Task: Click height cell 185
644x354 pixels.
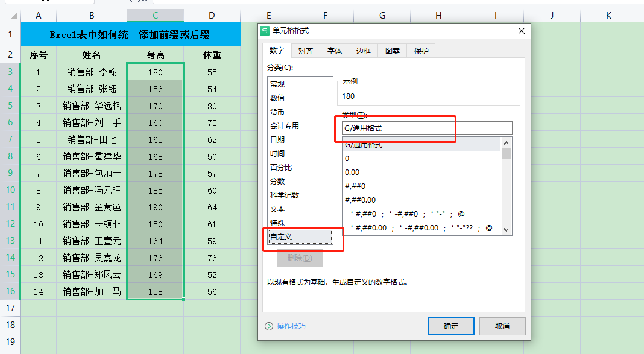Action: [x=155, y=191]
